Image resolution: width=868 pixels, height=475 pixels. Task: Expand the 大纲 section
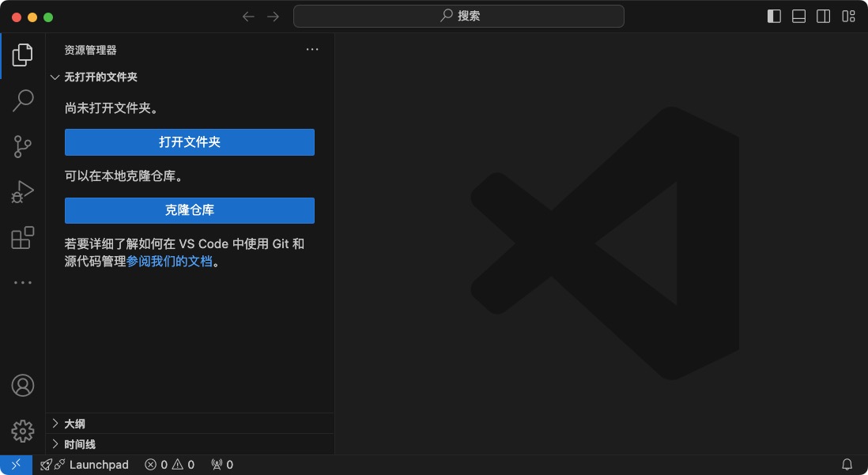pos(74,423)
